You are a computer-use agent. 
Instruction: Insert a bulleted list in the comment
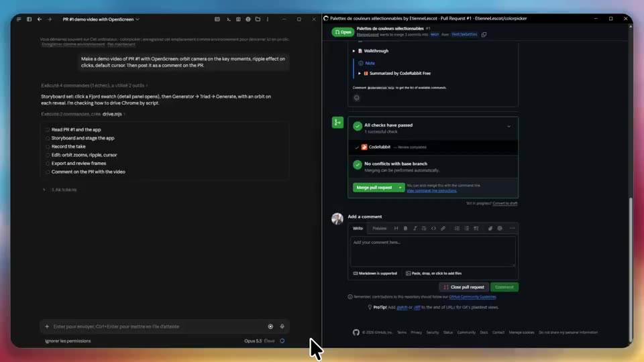pos(467,228)
